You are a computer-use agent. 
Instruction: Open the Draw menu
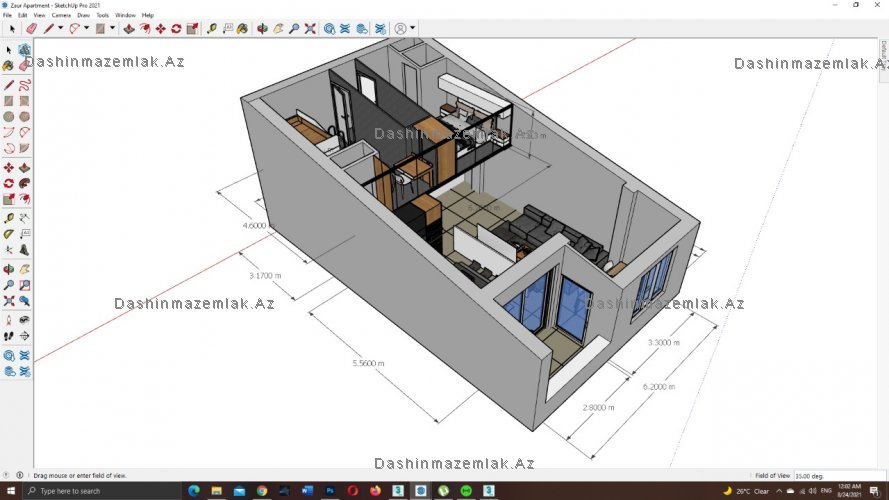coord(83,16)
